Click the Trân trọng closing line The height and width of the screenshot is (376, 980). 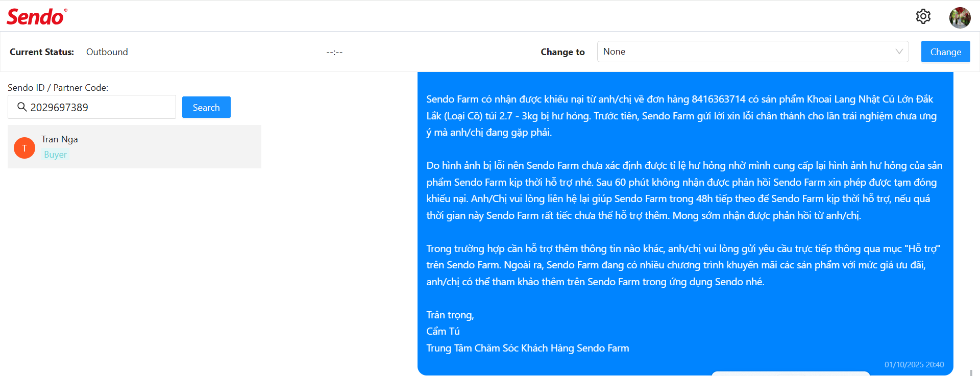click(450, 315)
